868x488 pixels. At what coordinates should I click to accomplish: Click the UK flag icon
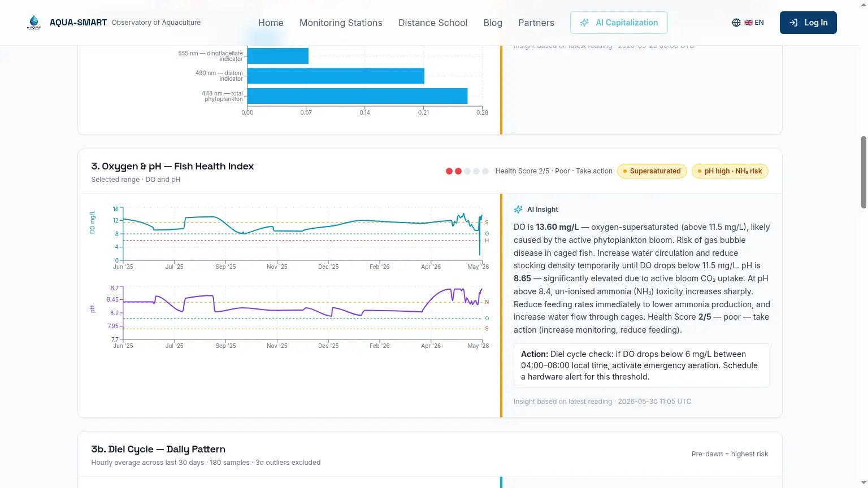748,23
